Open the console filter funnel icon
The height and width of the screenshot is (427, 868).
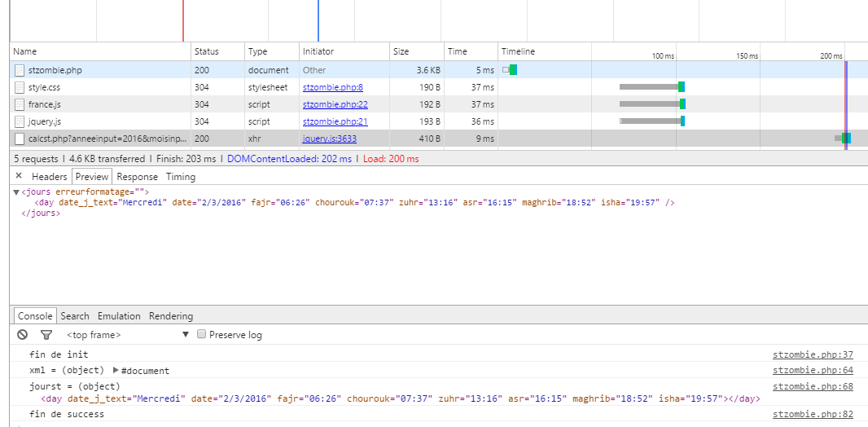pos(46,335)
